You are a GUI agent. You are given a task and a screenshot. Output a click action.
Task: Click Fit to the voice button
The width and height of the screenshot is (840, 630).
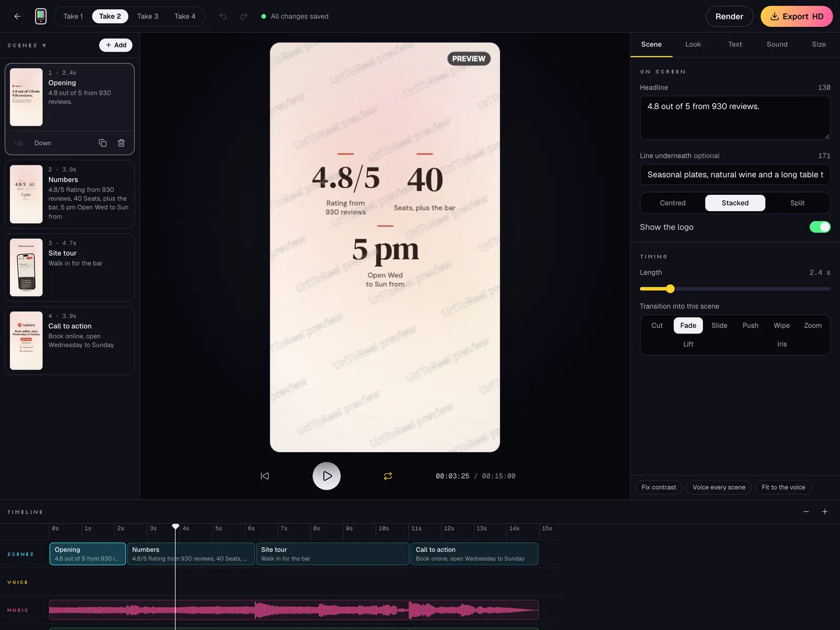[783, 487]
